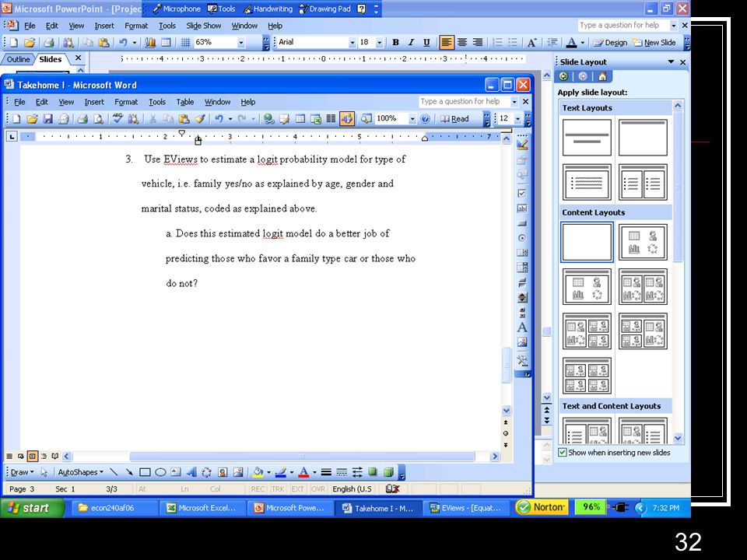Viewport: 747px width, 560px height.
Task: Toggle Print Layout view button in Word
Action: pyautogui.click(x=32, y=457)
